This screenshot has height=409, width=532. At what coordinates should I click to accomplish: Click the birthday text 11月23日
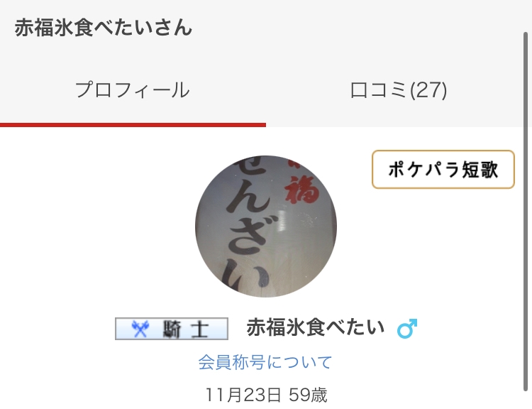pyautogui.click(x=243, y=395)
